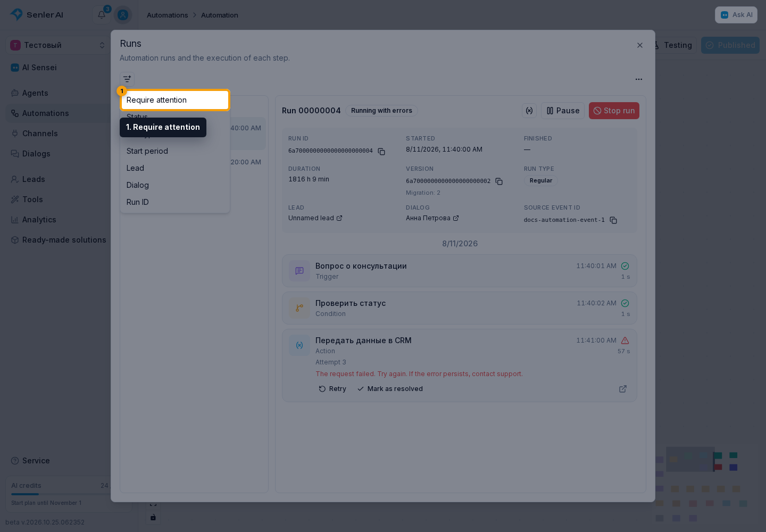The height and width of the screenshot is (532, 766).
Task: Choose the Require attention filter
Action: coord(175,100)
